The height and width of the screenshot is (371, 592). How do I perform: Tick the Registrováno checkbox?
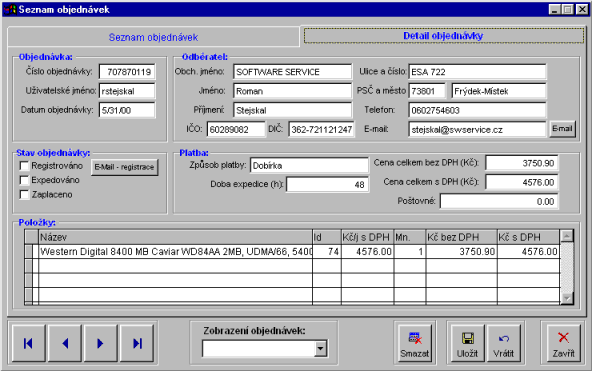24,166
